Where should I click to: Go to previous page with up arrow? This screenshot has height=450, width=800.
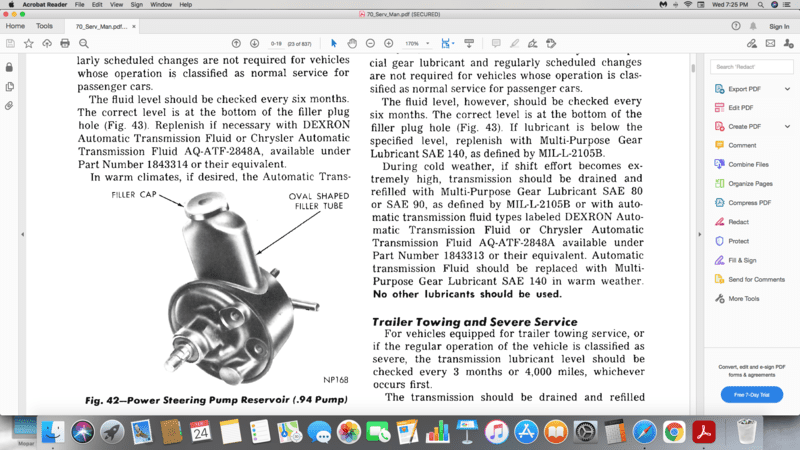236,43
